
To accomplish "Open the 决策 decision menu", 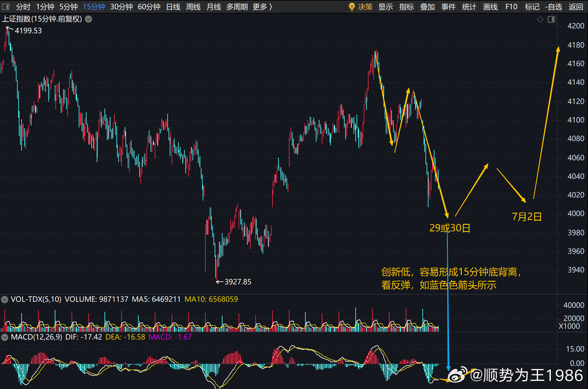I will pyautogui.click(x=365, y=7).
